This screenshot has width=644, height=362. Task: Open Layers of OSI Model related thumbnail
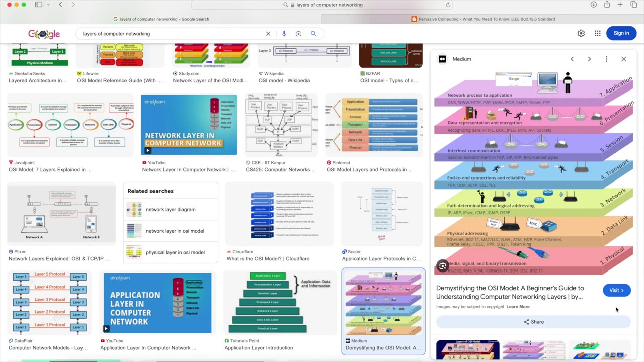[x=467, y=350]
